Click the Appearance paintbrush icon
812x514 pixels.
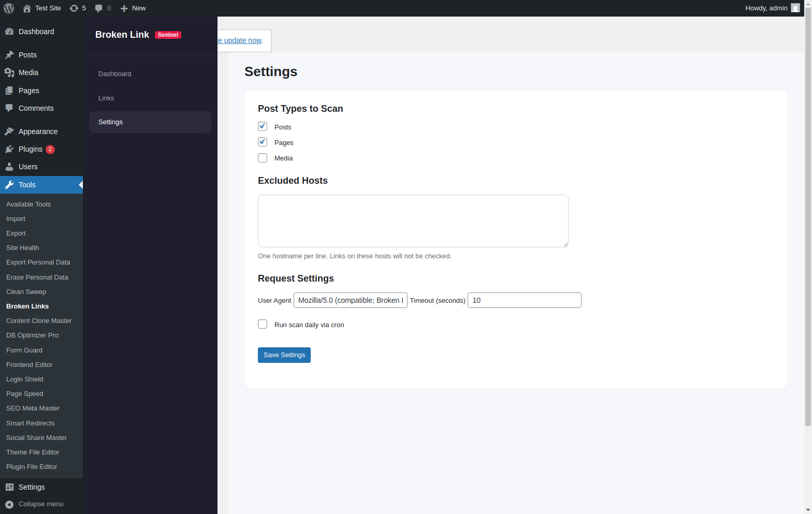coord(9,131)
